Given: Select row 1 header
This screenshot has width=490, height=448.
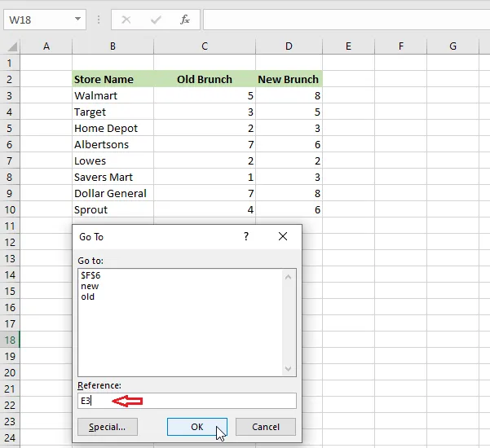Looking at the screenshot, I should [x=9, y=63].
